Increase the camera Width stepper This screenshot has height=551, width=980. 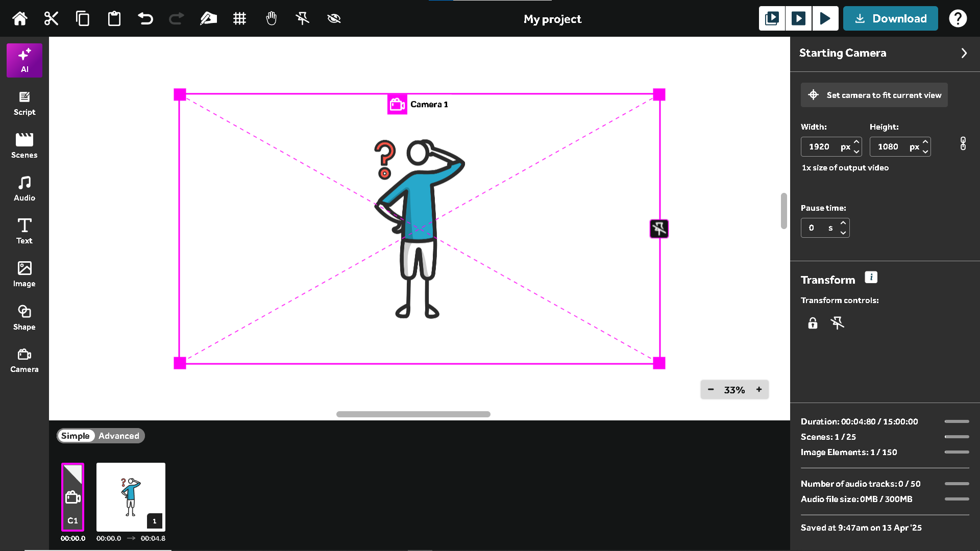click(856, 142)
